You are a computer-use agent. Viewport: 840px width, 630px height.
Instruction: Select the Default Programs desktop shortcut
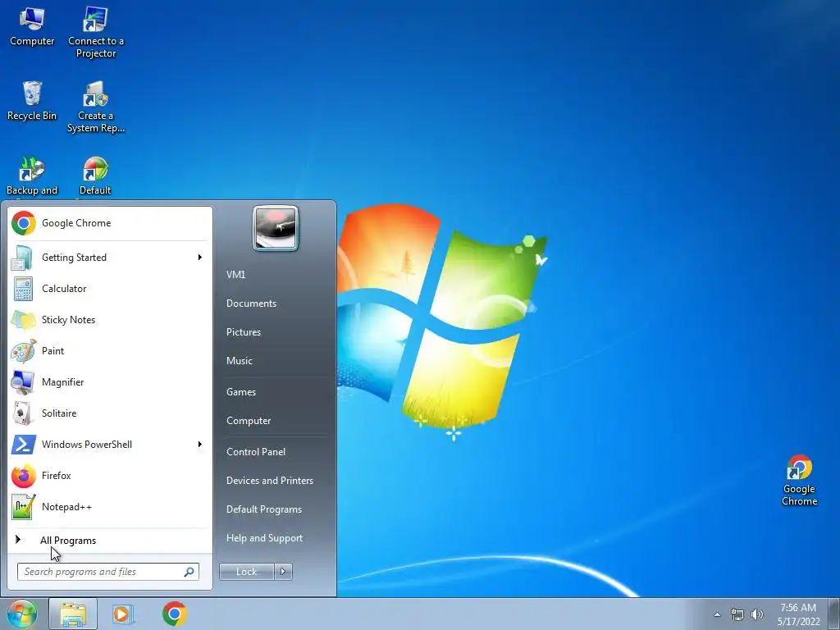tap(95, 176)
